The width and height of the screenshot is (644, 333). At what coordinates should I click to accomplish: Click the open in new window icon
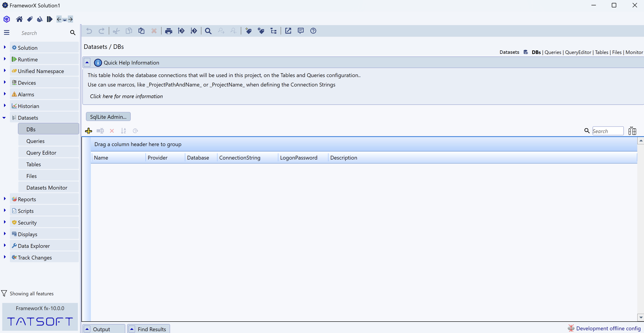point(288,31)
